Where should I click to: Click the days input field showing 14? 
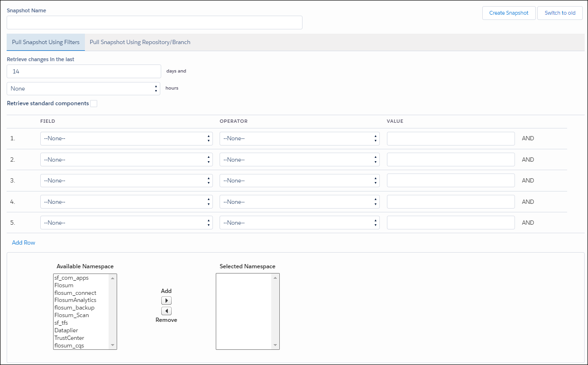click(x=84, y=71)
